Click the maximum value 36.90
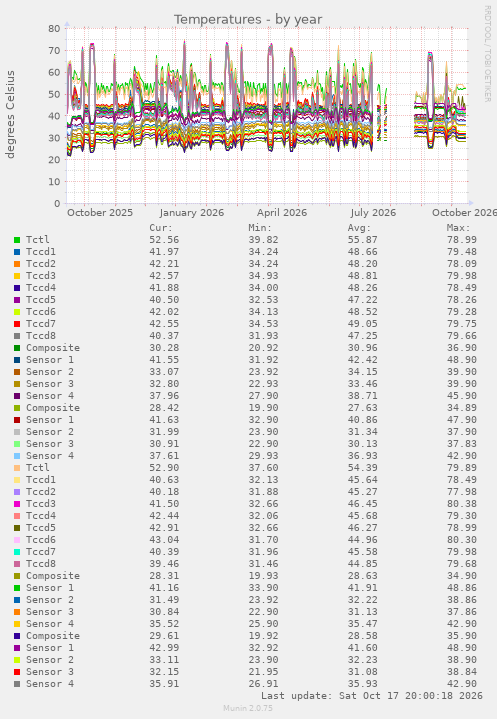The width and height of the screenshot is (497, 719). (462, 348)
